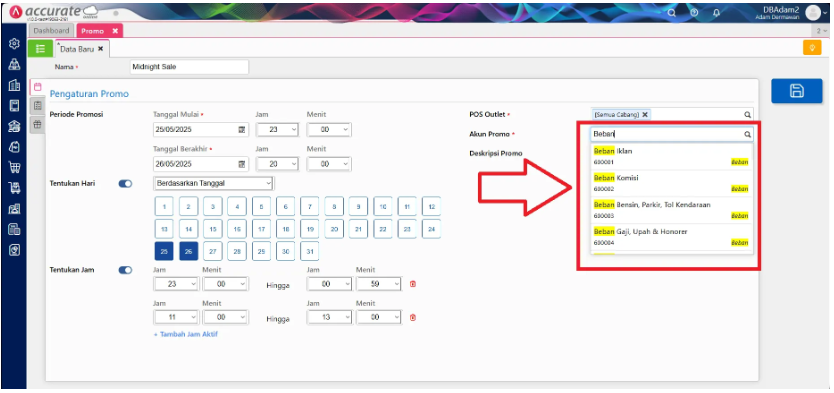The height and width of the screenshot is (393, 834).
Task: Remove the Semua Cabang outlet tag
Action: point(645,114)
